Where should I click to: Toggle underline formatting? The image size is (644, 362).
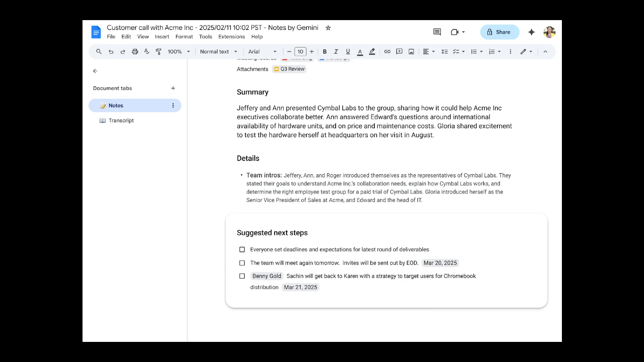pos(348,51)
